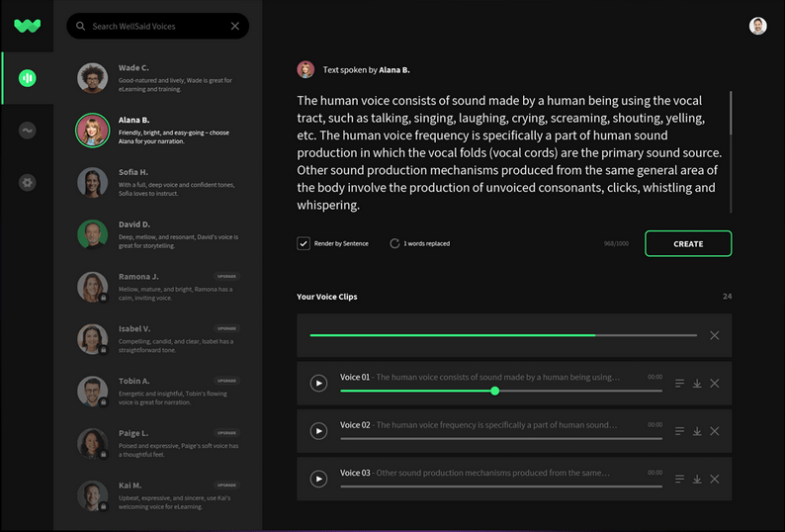Download Voice 03 clip

[697, 479]
